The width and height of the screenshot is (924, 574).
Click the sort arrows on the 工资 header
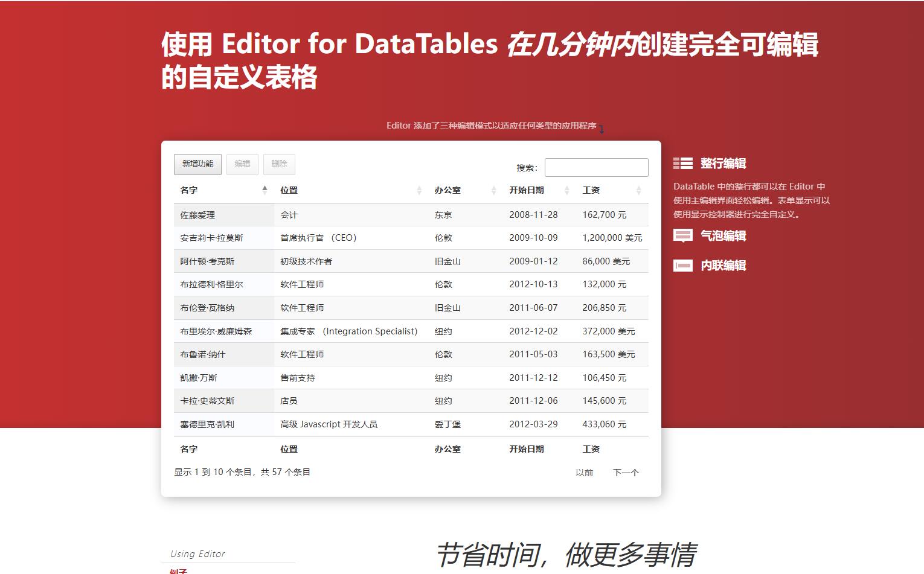click(638, 190)
